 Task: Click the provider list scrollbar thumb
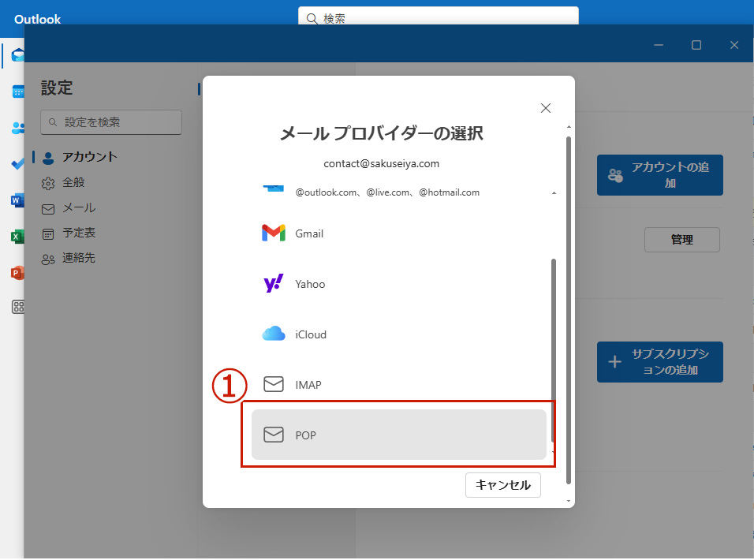(554, 351)
